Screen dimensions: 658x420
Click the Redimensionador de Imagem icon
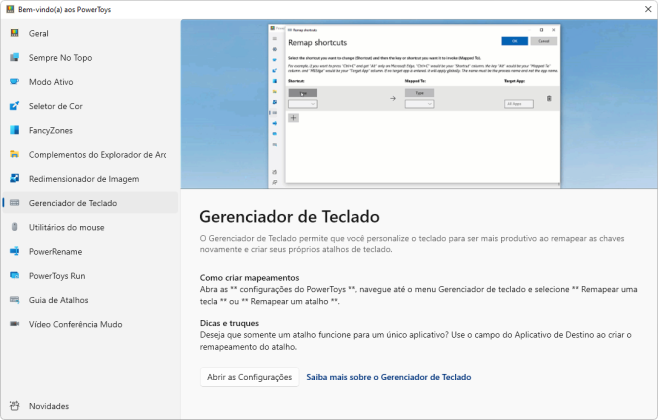click(15, 179)
